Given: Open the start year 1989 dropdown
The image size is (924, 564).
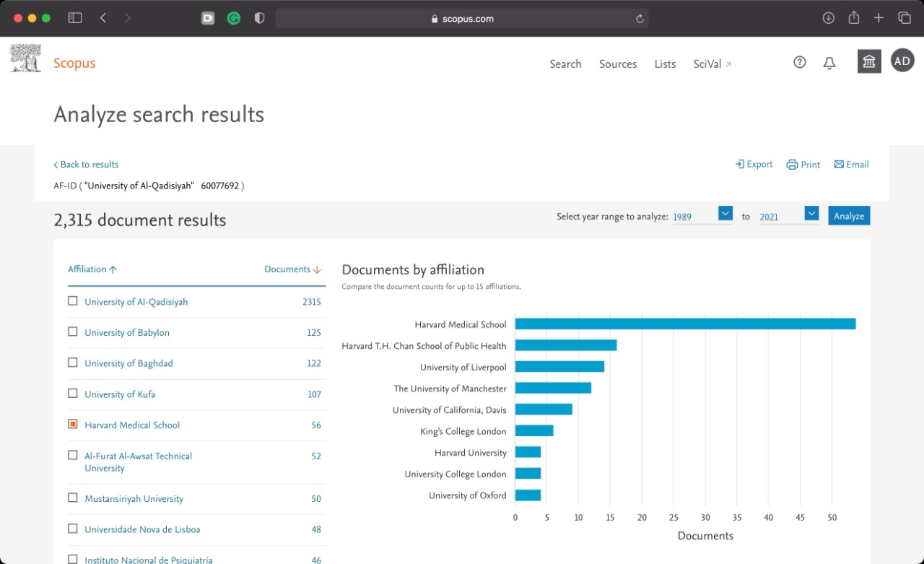Looking at the screenshot, I should [725, 214].
